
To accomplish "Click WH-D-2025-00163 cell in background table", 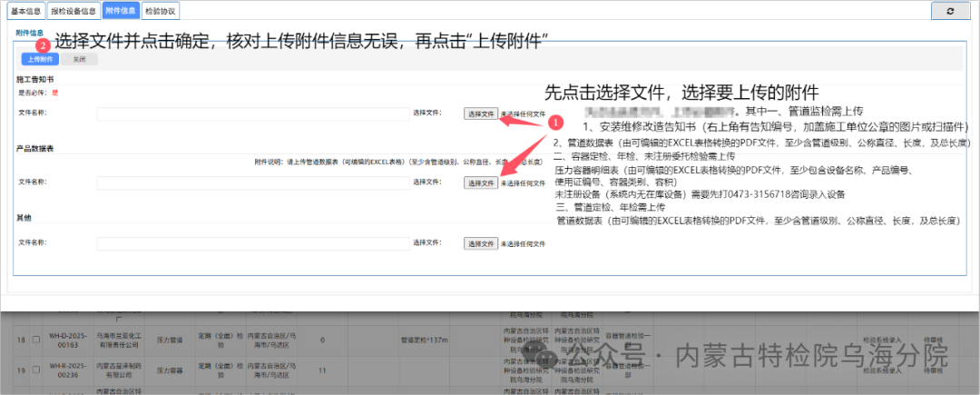I will tap(67, 340).
